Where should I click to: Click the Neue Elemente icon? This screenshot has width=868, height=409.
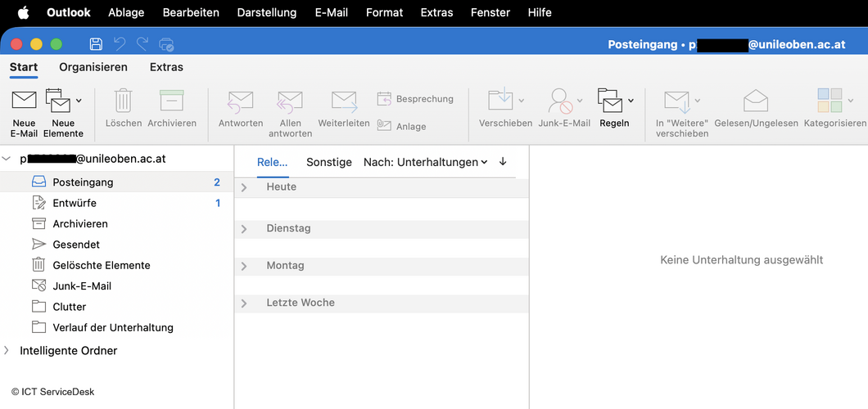pyautogui.click(x=58, y=100)
